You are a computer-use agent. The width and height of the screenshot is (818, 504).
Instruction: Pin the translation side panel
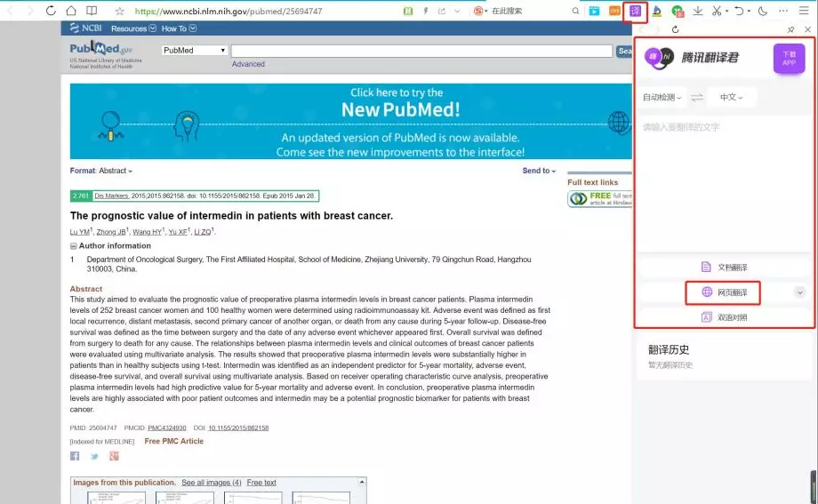790,29
